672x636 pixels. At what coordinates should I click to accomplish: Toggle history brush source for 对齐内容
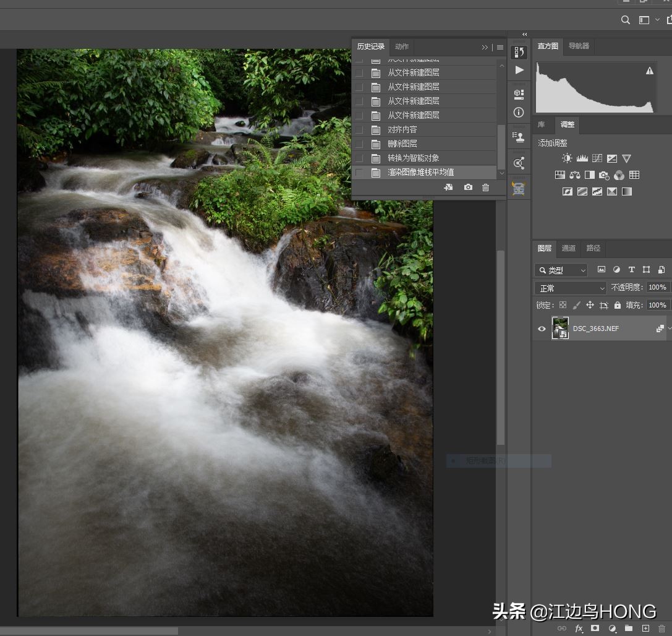point(359,130)
